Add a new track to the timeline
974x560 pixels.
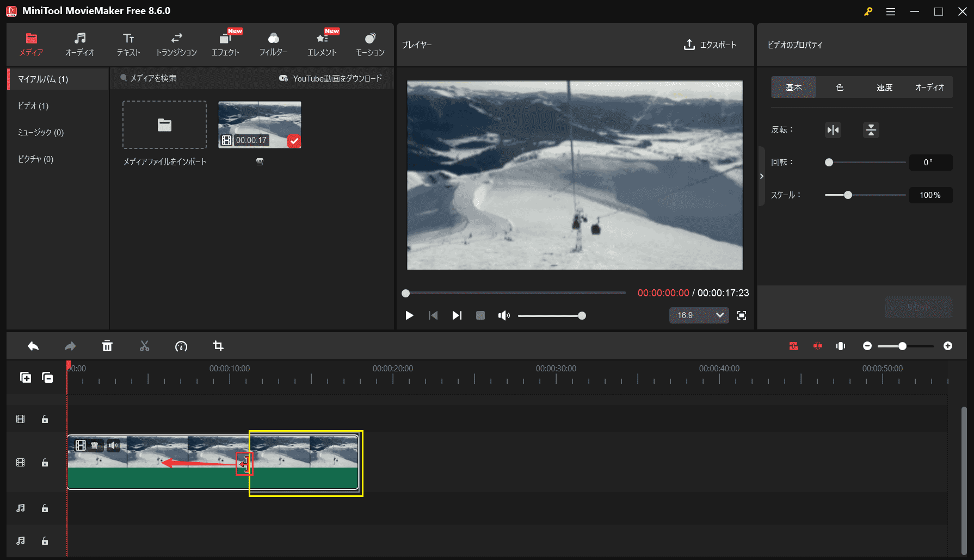pos(26,377)
